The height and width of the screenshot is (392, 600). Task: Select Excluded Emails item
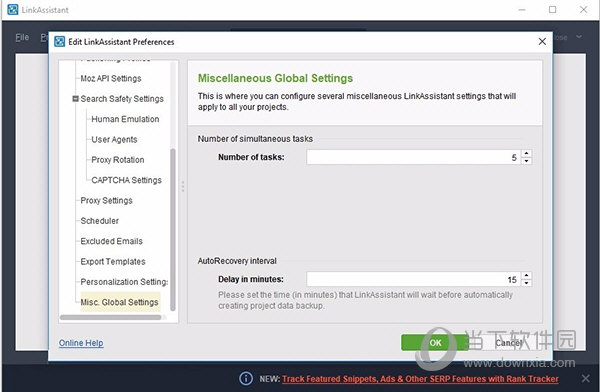coord(111,241)
